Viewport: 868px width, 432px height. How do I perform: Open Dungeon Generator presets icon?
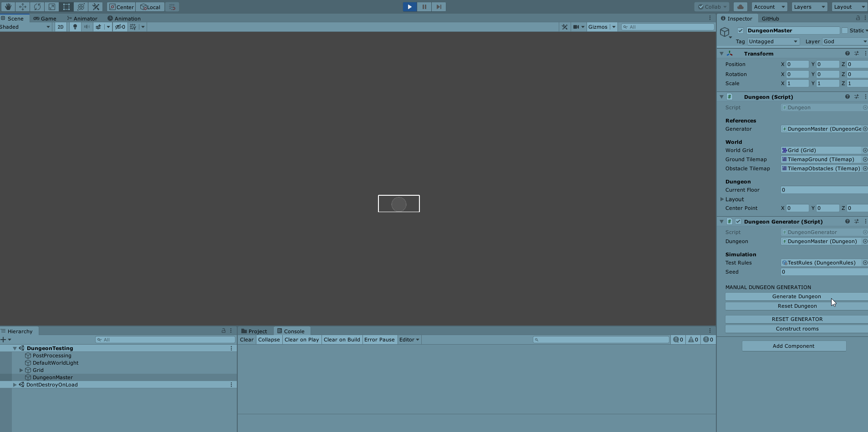pos(857,221)
